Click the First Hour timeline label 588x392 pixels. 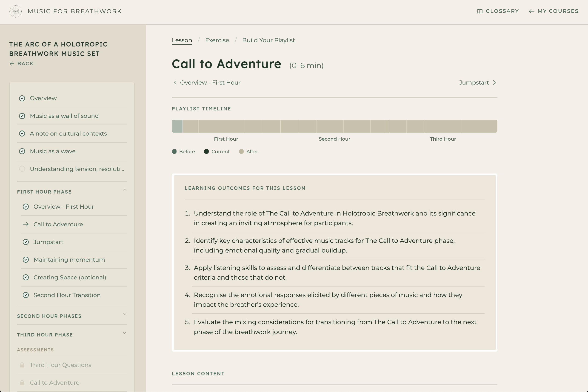point(226,139)
